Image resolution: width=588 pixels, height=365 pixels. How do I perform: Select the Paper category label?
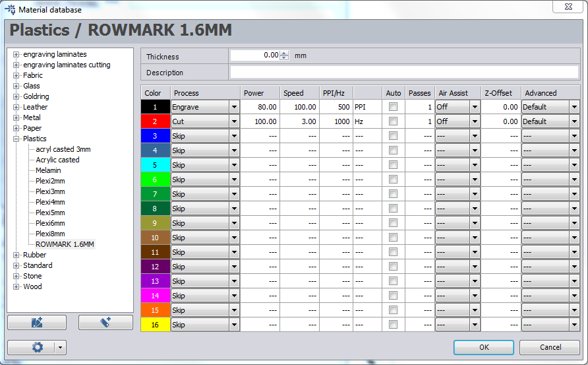point(32,128)
